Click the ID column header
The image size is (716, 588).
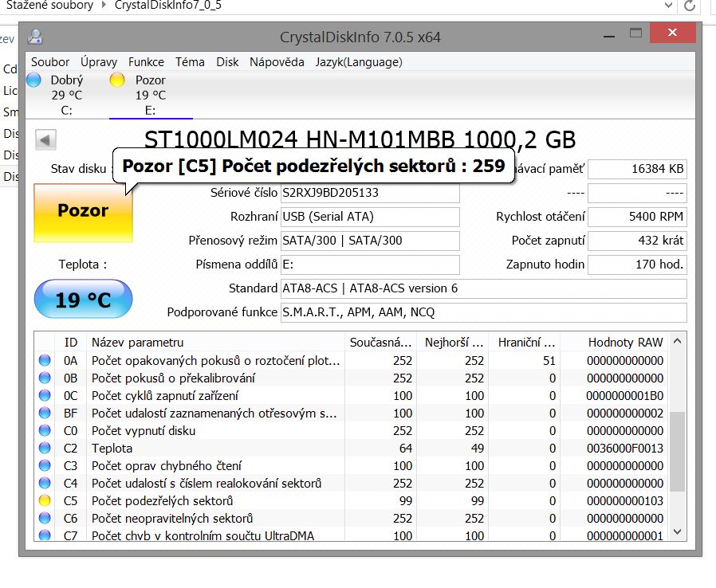coord(70,342)
